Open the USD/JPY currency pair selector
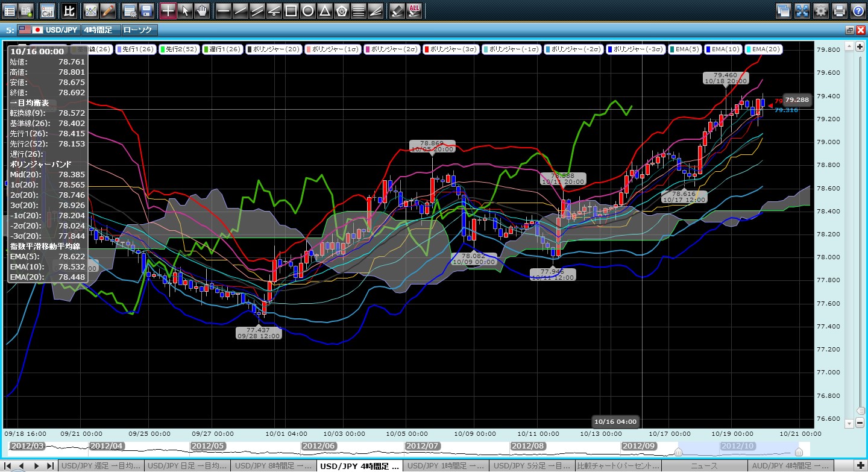This screenshot has width=868, height=472. click(48, 30)
